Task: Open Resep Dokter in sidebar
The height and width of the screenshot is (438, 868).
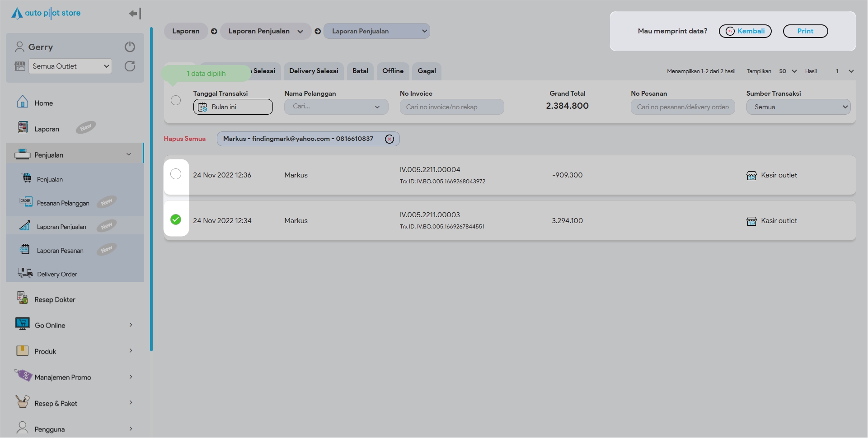Action: [55, 299]
